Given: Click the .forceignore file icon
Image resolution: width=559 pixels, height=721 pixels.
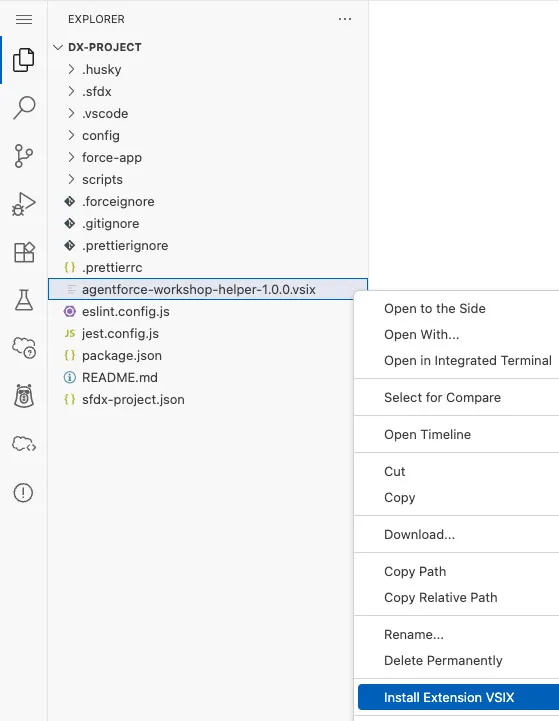Looking at the screenshot, I should tap(69, 201).
